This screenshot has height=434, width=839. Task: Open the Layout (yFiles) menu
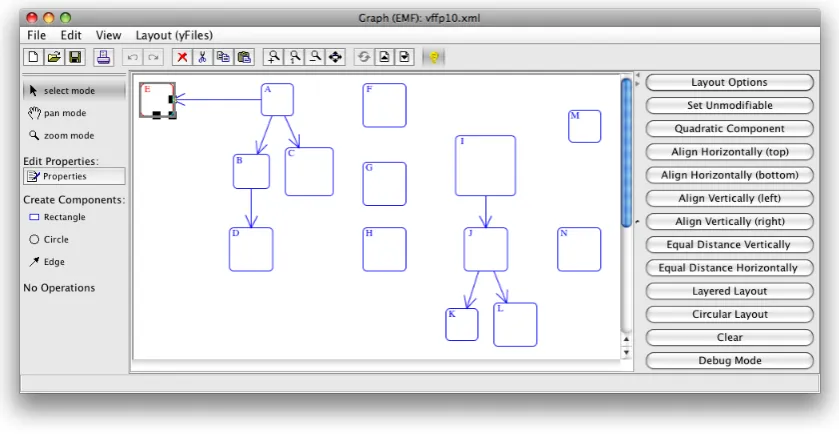174,35
